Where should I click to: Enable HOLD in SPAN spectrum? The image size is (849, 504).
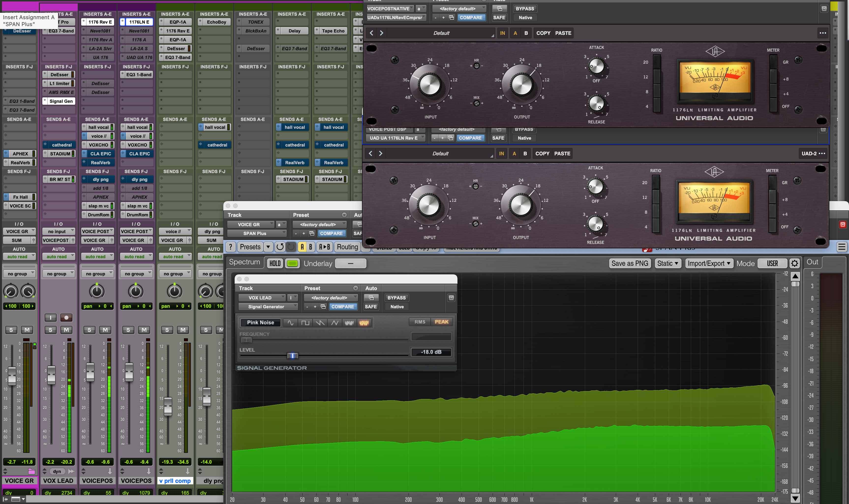275,264
